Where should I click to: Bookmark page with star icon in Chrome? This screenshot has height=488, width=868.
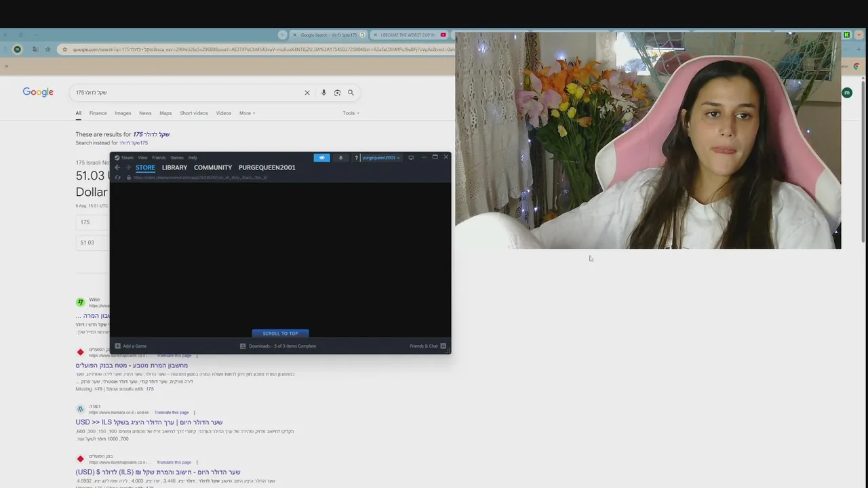64,49
